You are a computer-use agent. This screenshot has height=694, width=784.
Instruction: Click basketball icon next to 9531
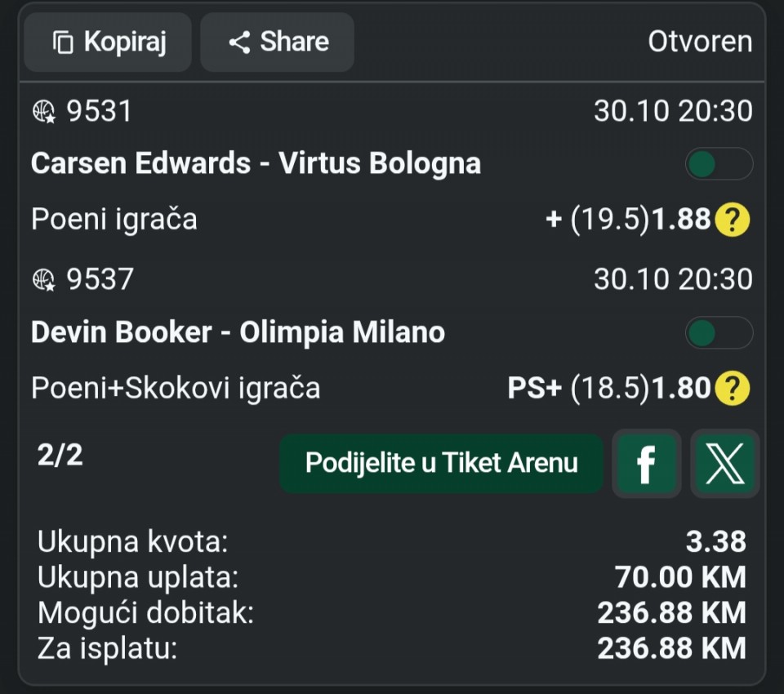pos(44,111)
